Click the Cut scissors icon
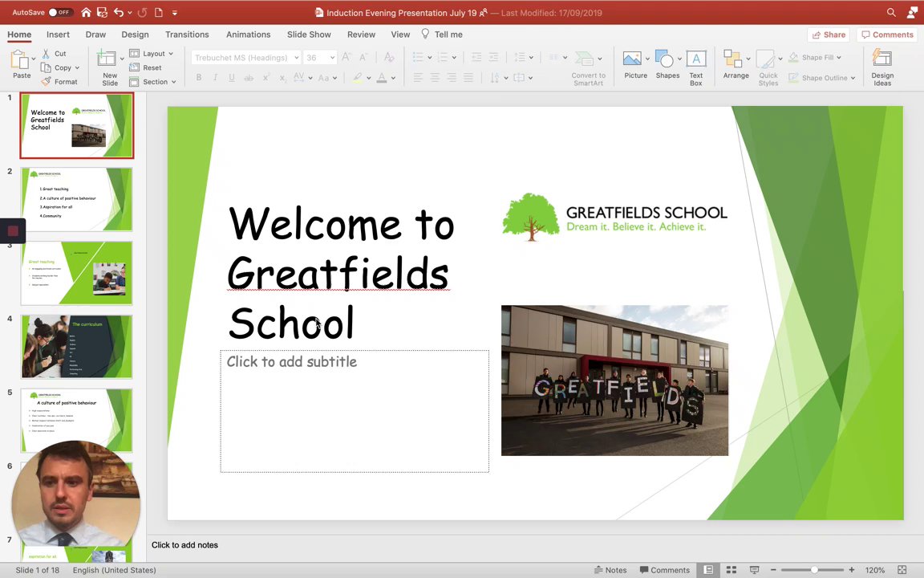Viewport: 924px width, 578px height. pos(46,53)
